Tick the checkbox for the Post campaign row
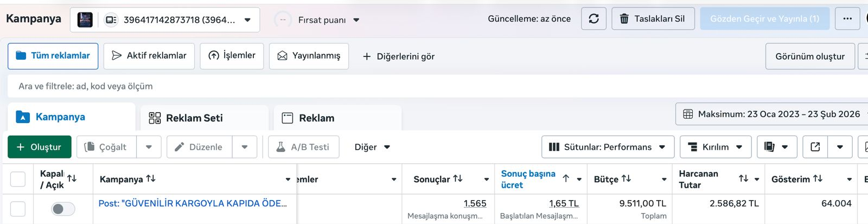 point(18,209)
